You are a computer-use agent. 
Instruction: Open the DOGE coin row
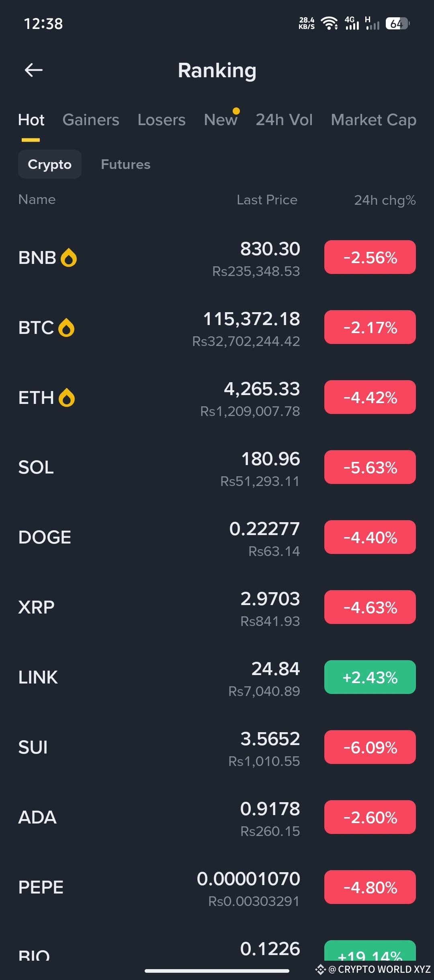[217, 537]
